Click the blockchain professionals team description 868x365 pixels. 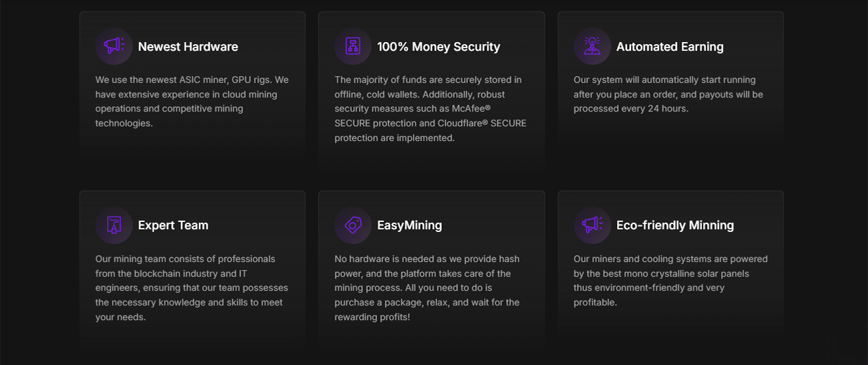coord(192,288)
